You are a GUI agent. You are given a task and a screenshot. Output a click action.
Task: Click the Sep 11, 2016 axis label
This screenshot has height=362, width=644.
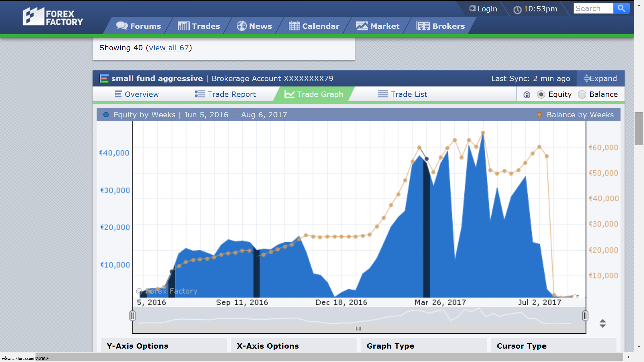[x=242, y=302]
